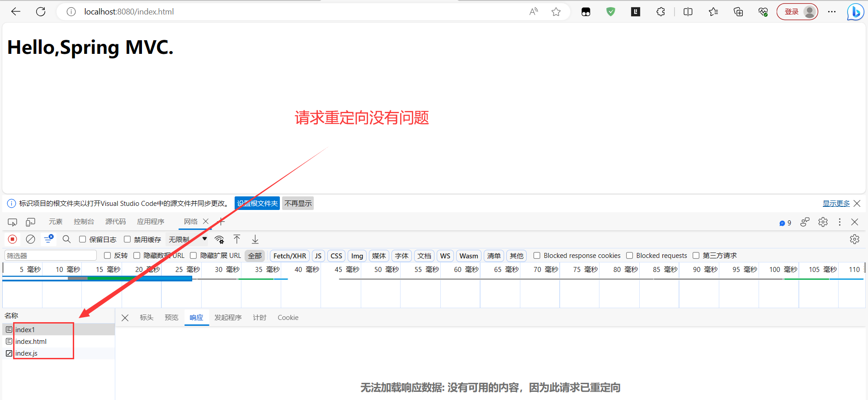
Task: Select the index.html request row
Action: [x=59, y=342]
